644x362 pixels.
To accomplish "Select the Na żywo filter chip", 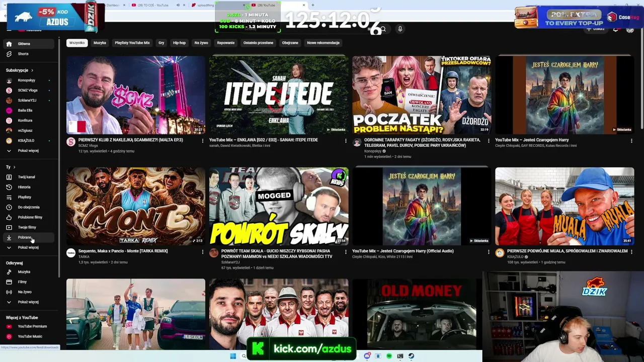I will [x=201, y=43].
